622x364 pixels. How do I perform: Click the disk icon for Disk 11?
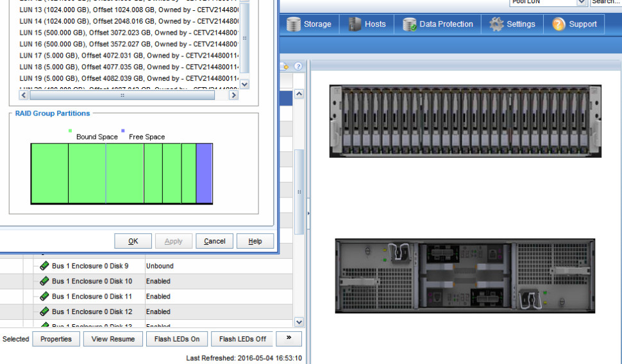[44, 296]
